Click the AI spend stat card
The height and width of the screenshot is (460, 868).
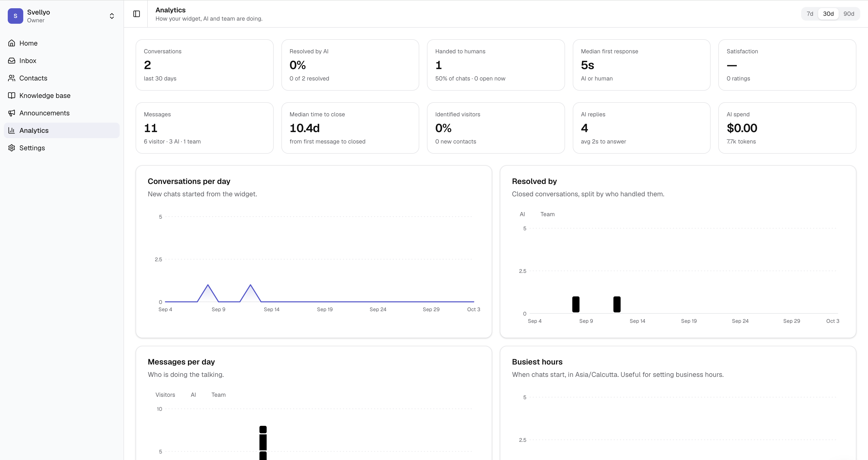tap(787, 128)
